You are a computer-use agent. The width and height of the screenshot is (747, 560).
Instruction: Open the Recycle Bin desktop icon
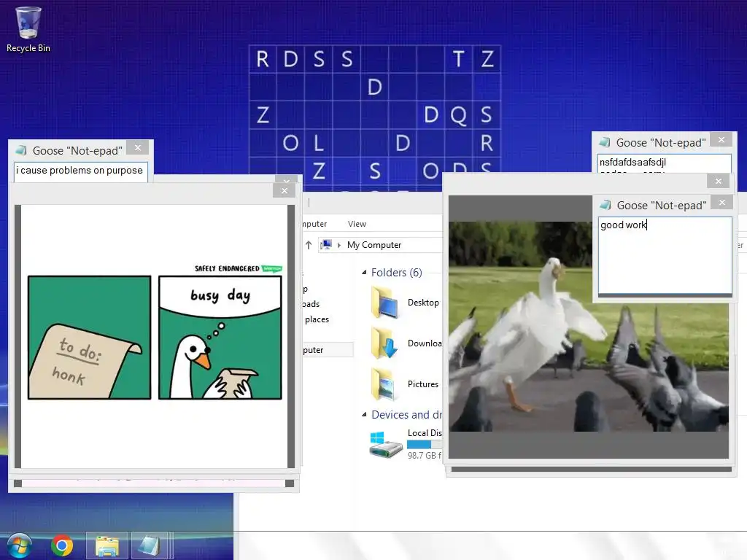(28, 23)
